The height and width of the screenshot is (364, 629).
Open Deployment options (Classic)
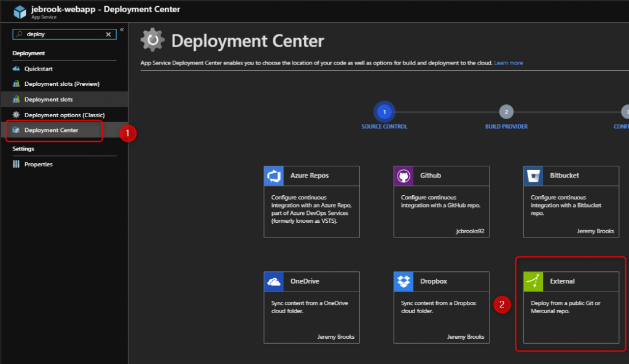(x=64, y=115)
